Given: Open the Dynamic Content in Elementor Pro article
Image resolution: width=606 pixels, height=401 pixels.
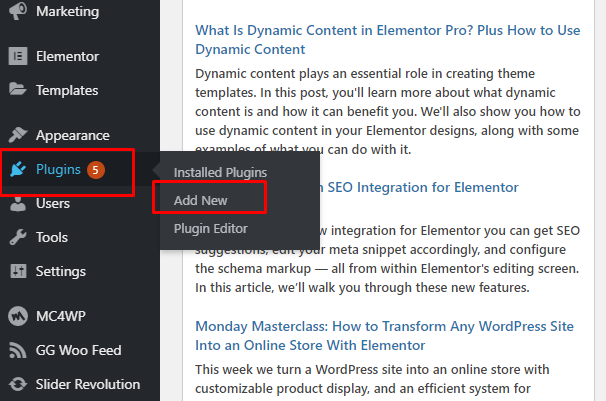Looking at the screenshot, I should click(x=388, y=40).
